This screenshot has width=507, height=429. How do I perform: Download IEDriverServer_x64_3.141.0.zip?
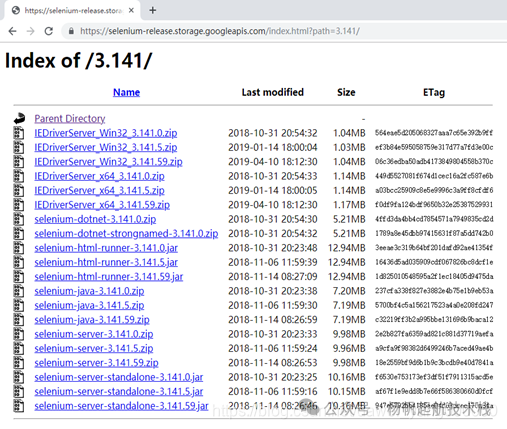(99, 176)
